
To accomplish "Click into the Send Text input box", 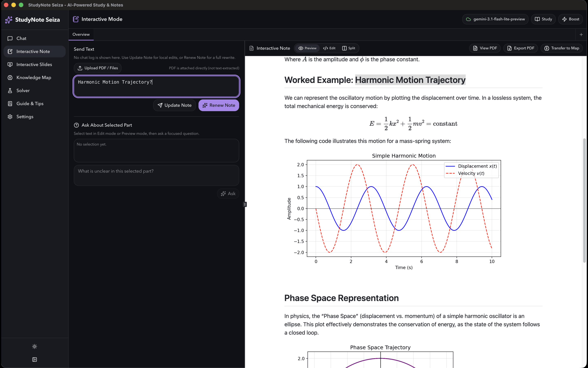I will [156, 86].
